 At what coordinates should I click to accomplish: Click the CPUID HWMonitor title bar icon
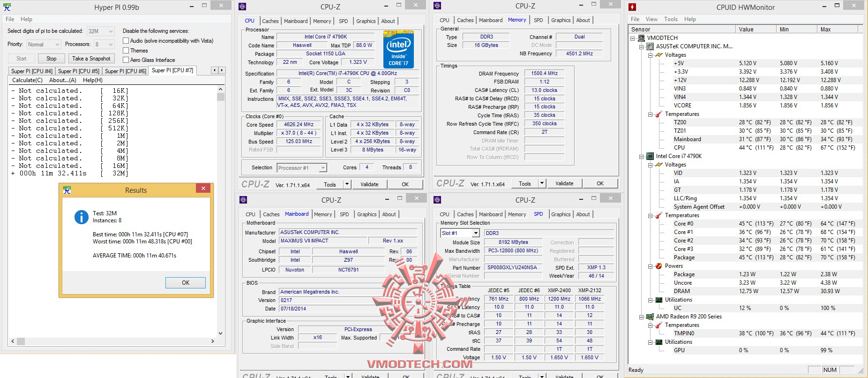632,7
